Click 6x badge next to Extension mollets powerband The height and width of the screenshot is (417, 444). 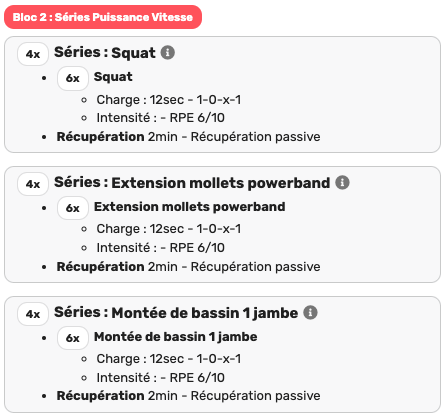73,208
